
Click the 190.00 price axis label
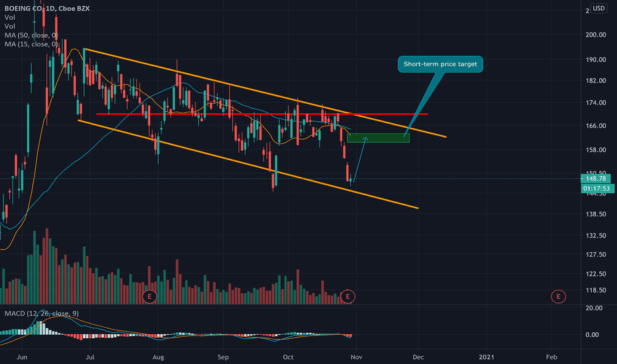(596, 60)
